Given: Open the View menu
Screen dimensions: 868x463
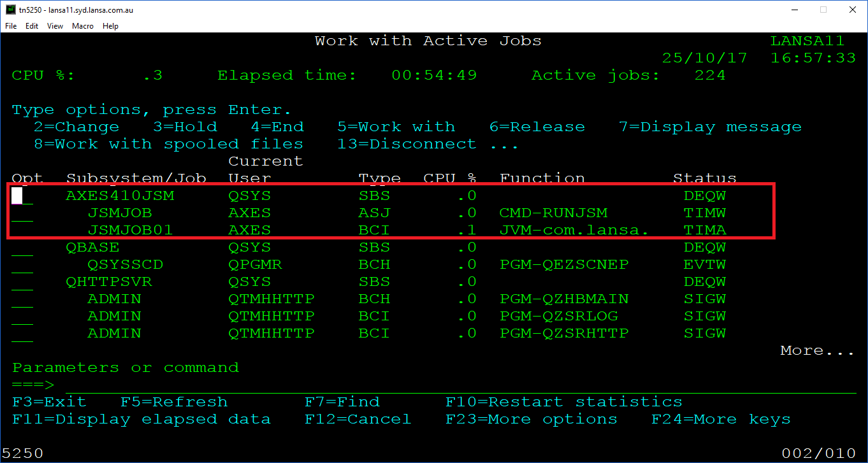Looking at the screenshot, I should [55, 26].
